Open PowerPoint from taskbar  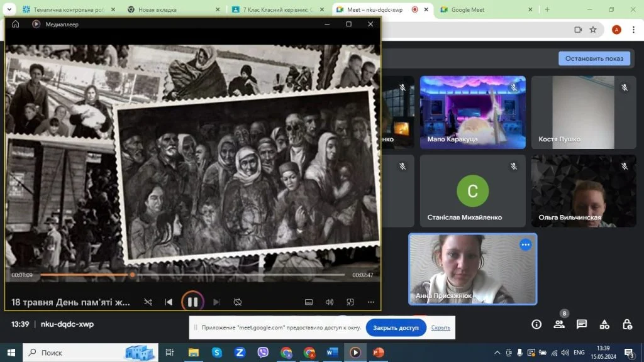[378, 353]
